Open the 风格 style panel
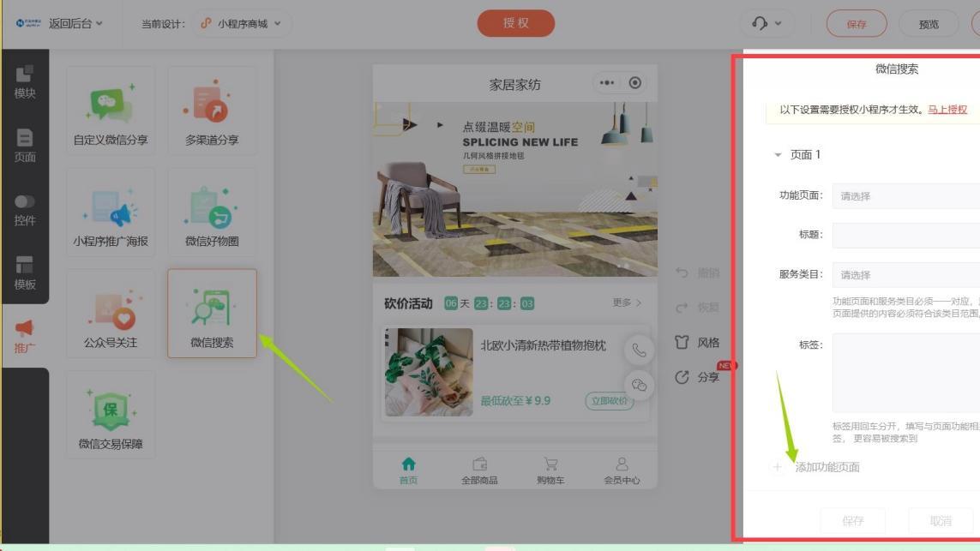The height and width of the screenshot is (551, 980). click(x=705, y=342)
